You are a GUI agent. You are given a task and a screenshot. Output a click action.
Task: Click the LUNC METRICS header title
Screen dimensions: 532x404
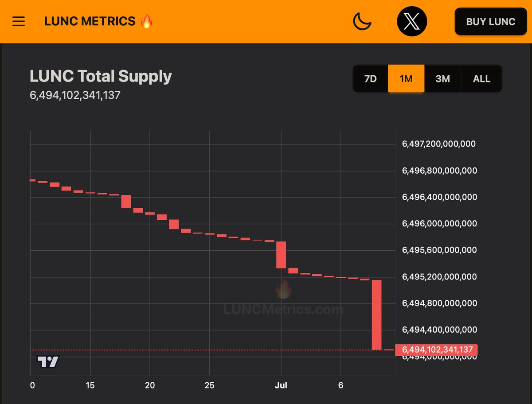(x=91, y=21)
